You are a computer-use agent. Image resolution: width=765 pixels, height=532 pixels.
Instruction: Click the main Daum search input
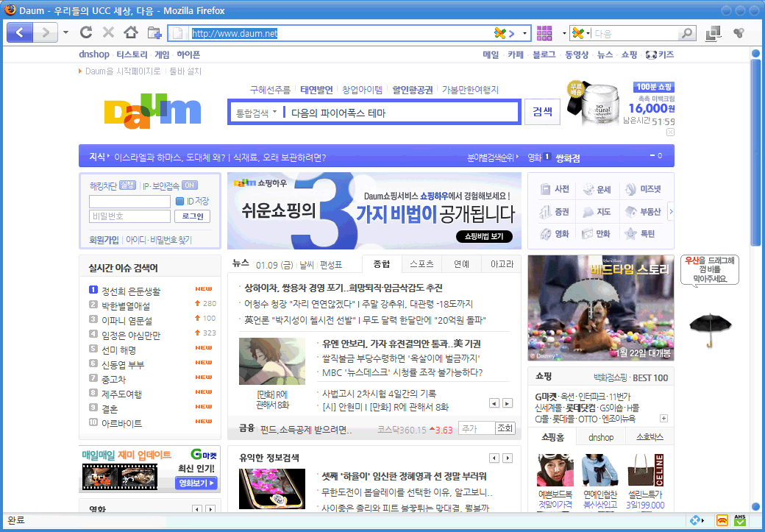(402, 113)
